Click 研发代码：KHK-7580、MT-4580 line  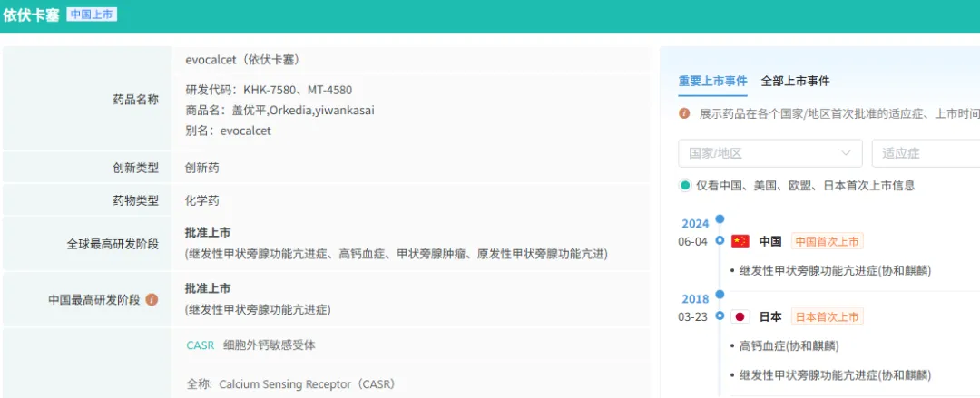tap(269, 90)
